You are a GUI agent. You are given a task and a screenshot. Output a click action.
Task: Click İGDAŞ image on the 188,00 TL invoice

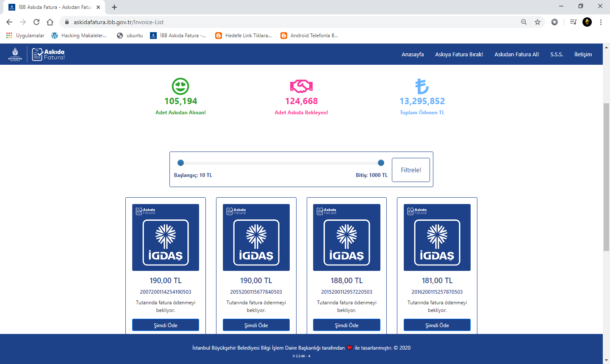point(347,237)
